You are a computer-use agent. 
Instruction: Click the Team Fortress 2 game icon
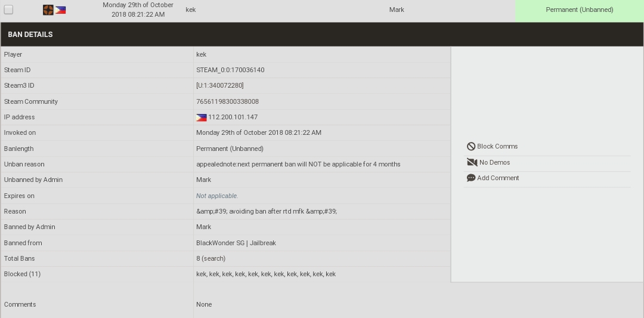click(x=48, y=10)
